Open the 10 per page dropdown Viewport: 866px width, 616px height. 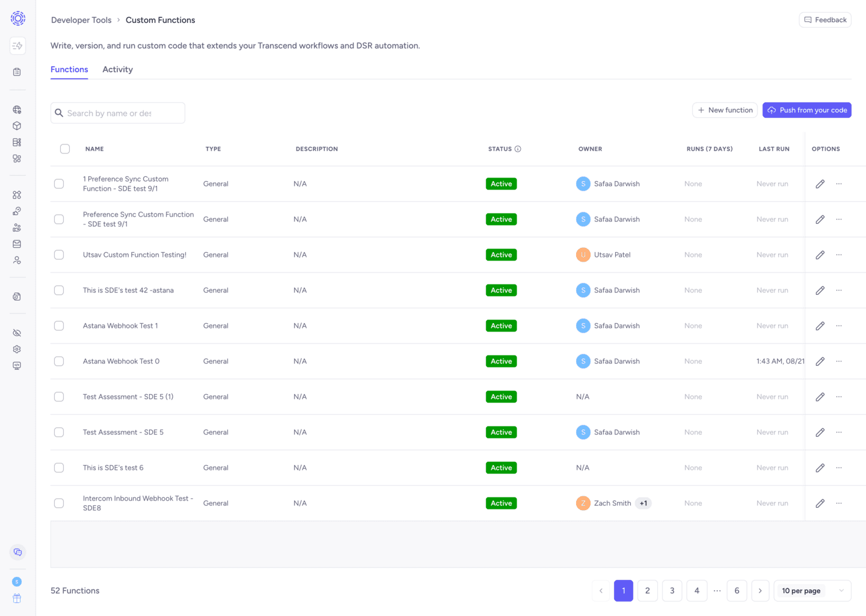pyautogui.click(x=812, y=591)
